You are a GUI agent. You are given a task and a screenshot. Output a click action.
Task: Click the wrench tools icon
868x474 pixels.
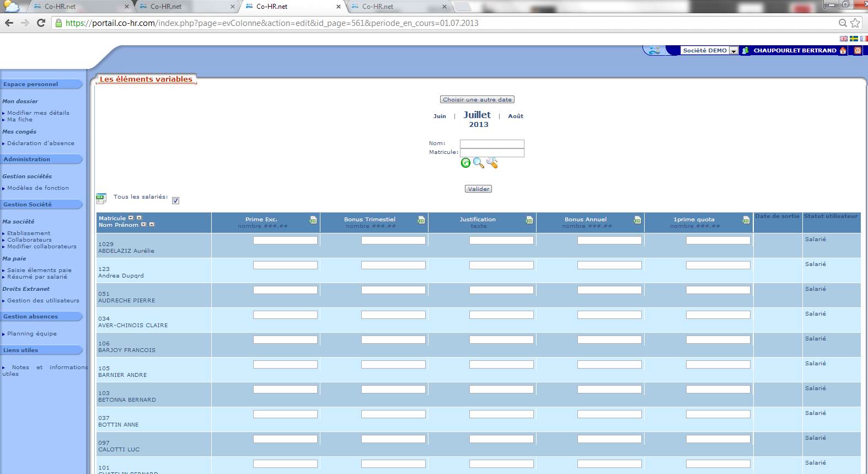point(492,163)
